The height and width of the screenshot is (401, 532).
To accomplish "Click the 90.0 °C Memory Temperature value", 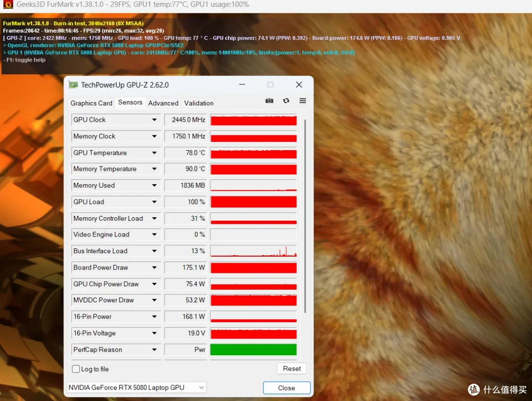I will coord(185,169).
